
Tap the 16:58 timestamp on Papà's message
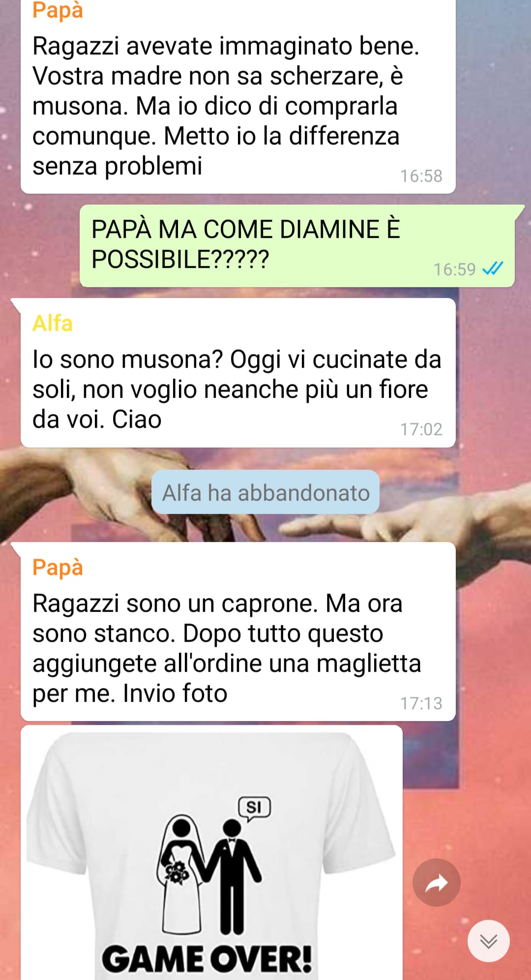[421, 176]
